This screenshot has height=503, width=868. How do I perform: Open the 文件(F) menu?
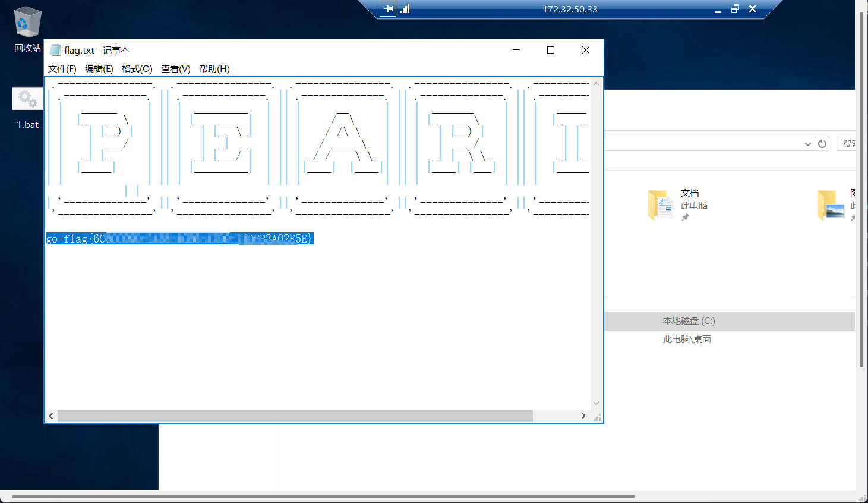coord(62,69)
